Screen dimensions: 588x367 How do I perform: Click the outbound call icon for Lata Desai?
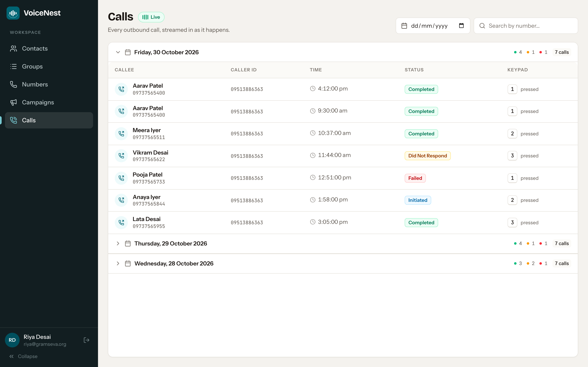(x=121, y=223)
